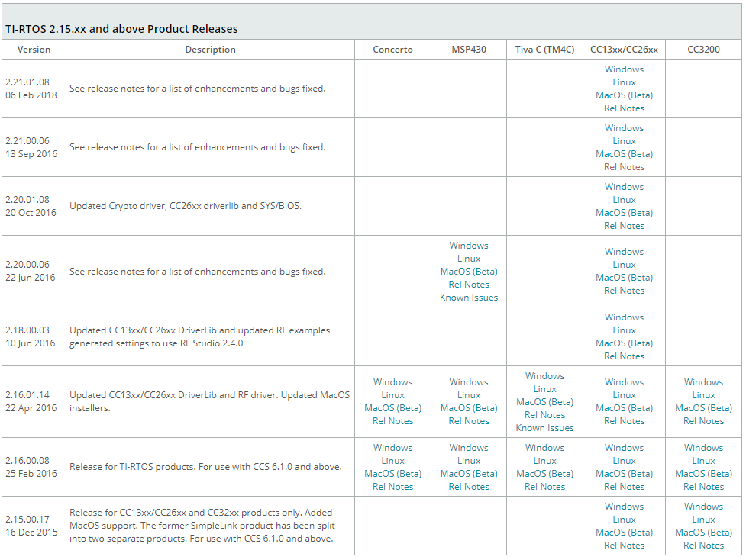Open MacOS (Beta) link in 2.18.00.03 row
Screen dimensions: 746x560
[624, 343]
